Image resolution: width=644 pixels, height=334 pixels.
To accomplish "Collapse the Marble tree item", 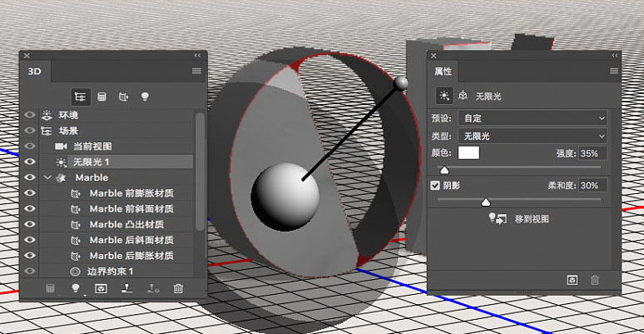I will (47, 177).
